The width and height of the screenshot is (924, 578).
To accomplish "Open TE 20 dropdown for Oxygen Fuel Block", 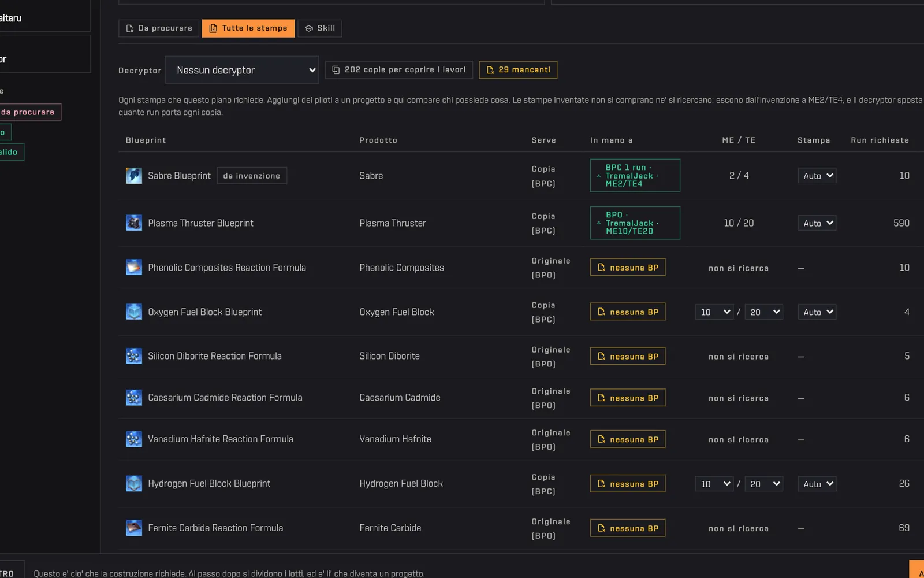I will pyautogui.click(x=764, y=312).
